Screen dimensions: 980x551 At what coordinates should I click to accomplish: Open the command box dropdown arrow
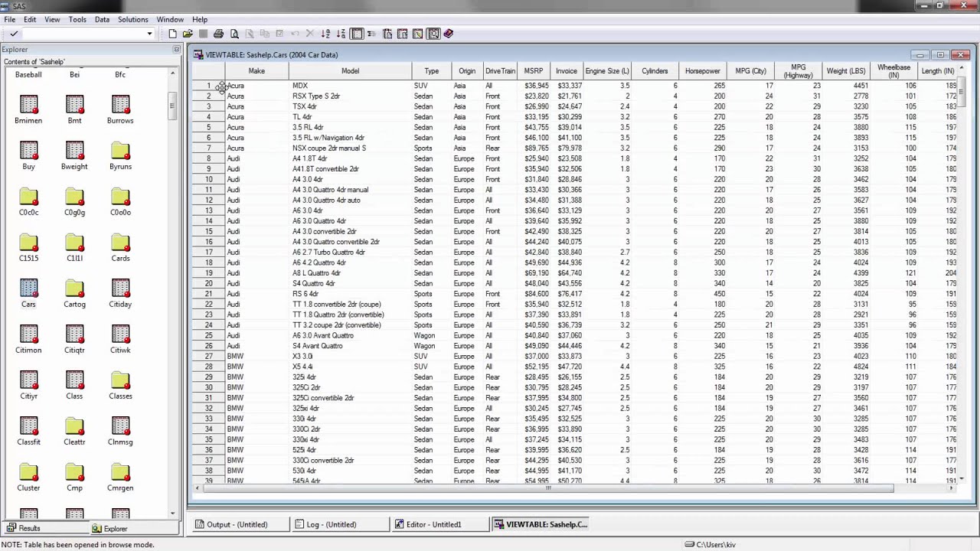click(x=149, y=34)
